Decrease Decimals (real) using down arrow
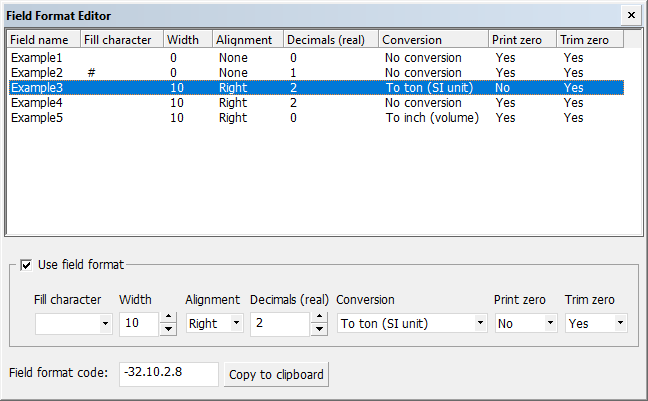The height and width of the screenshot is (401, 648). (319, 329)
